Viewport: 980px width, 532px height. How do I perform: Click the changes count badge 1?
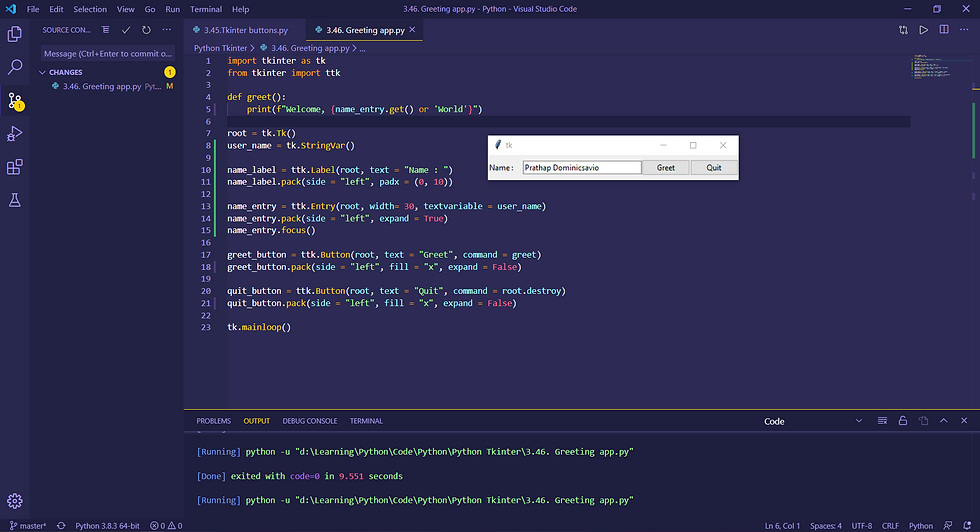pyautogui.click(x=169, y=73)
